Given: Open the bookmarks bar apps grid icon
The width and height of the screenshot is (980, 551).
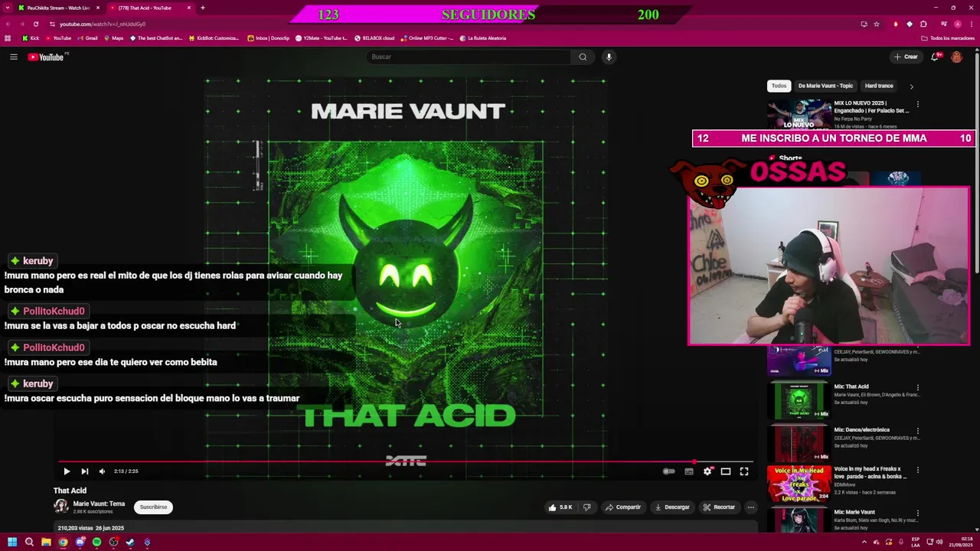Looking at the screenshot, I should coord(8,38).
